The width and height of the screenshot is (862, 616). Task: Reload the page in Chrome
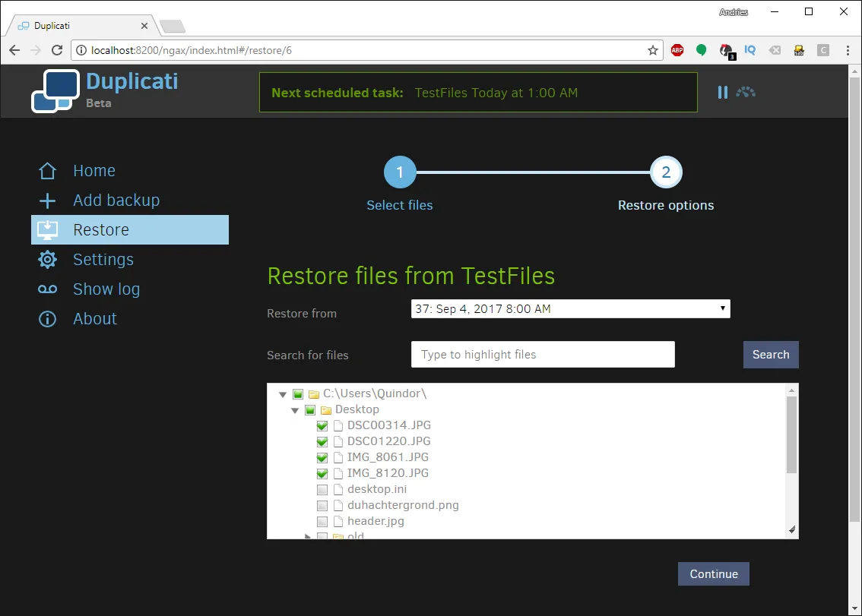pos(56,51)
